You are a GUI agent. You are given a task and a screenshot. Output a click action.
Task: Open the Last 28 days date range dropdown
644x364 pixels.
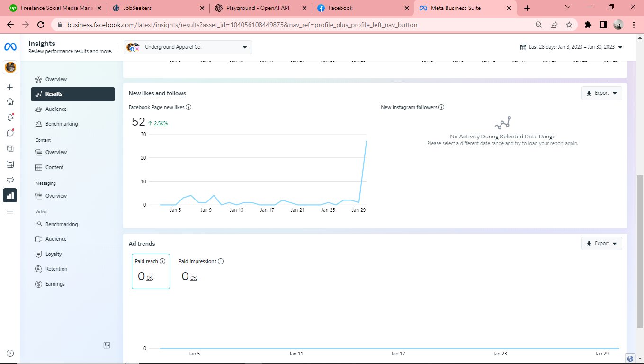571,47
